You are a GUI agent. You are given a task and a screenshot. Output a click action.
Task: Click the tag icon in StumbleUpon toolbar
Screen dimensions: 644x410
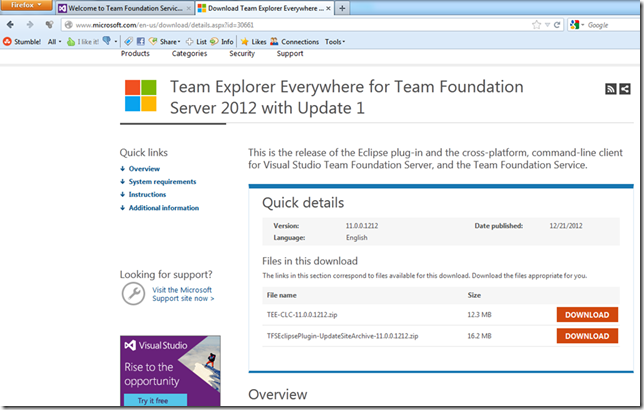(129, 41)
